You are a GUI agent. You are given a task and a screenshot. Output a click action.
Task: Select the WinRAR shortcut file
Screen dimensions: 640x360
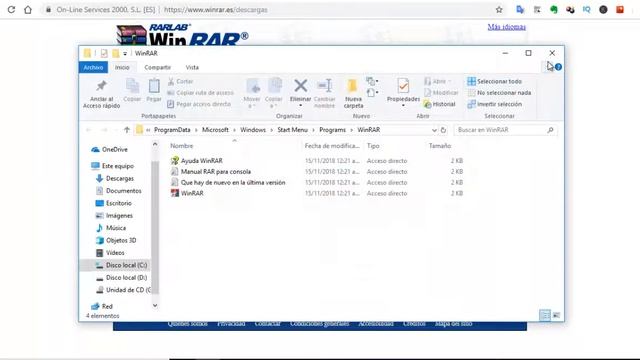coord(187,193)
